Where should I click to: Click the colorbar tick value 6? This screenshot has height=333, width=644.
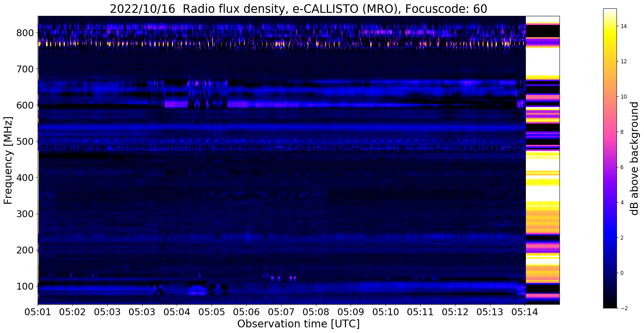pyautogui.click(x=622, y=167)
